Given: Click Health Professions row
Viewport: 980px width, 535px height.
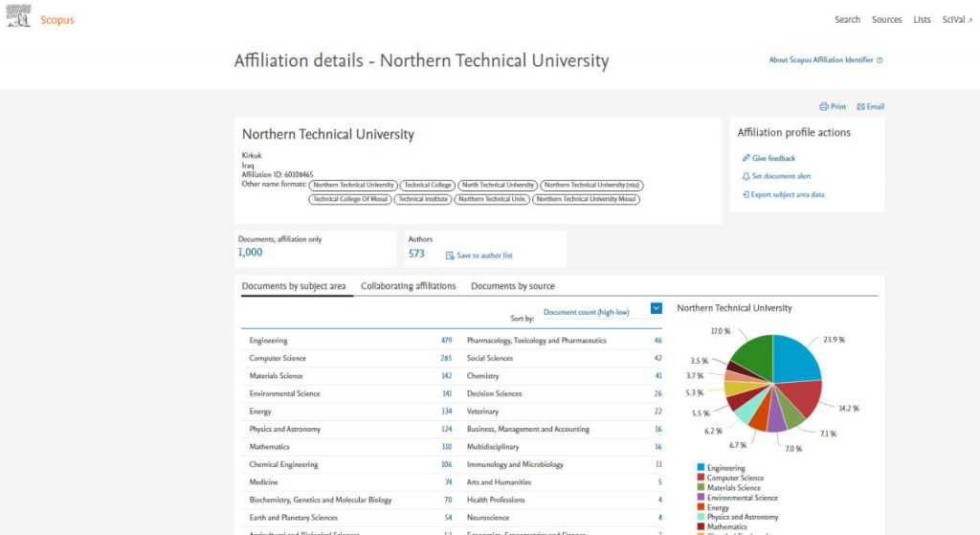Looking at the screenshot, I should (x=564, y=500).
